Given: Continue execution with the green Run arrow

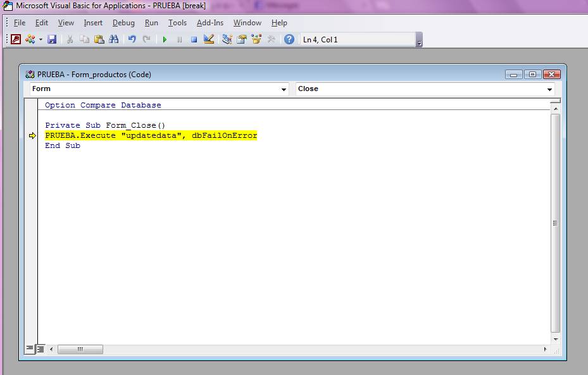Looking at the screenshot, I should point(165,39).
